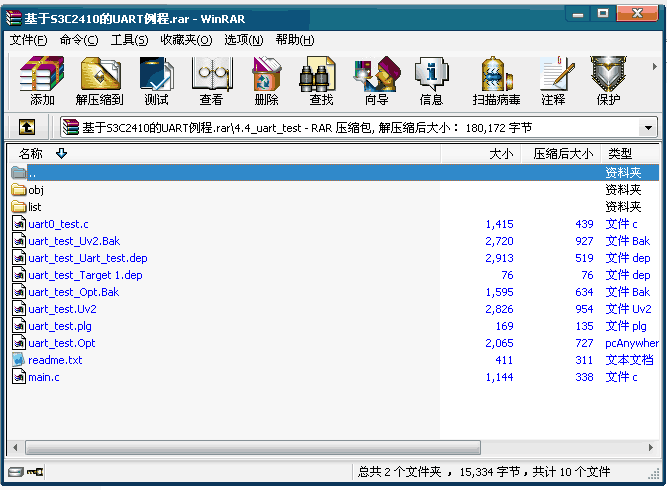667x490 pixels.
Task: Click the horizontal scrollbar left arrow
Action: click(16, 447)
